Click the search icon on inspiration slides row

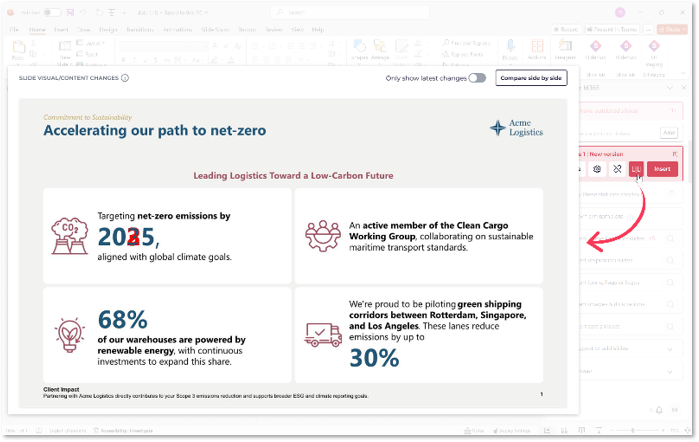click(670, 260)
